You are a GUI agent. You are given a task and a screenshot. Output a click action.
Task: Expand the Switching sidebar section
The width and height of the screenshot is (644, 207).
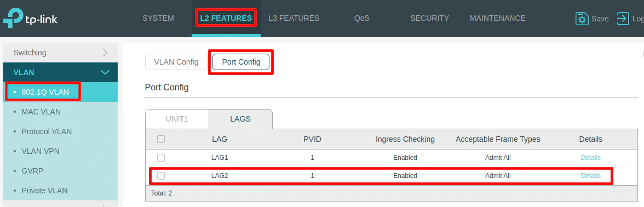60,53
